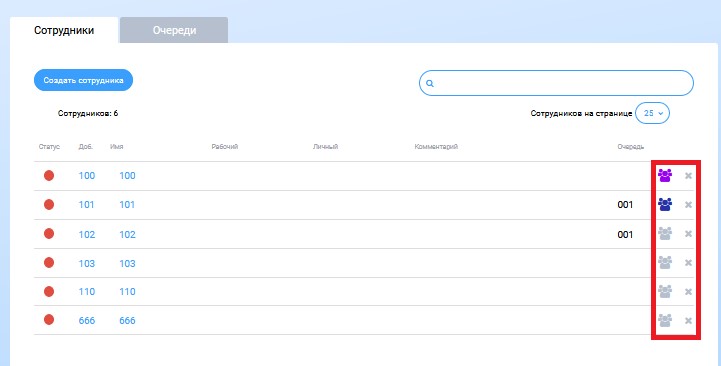721x366 pixels.
Task: Click the red status dot of employee 110
Action: click(x=49, y=292)
